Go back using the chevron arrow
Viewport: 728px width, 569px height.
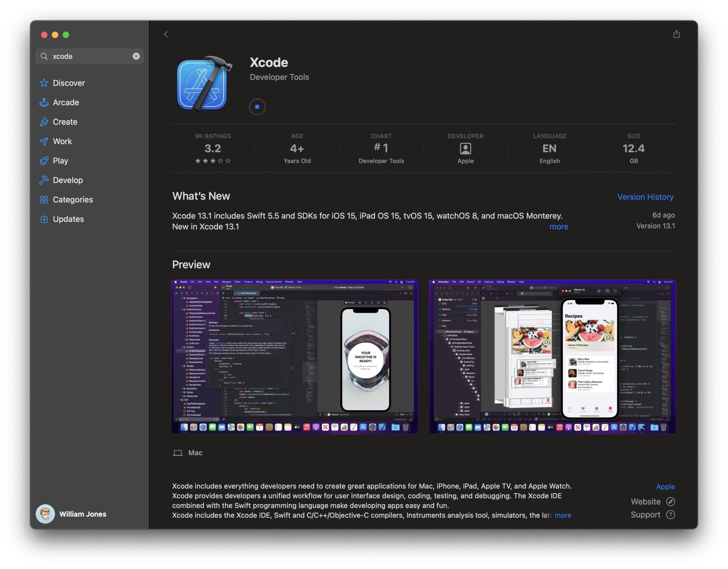pos(166,34)
